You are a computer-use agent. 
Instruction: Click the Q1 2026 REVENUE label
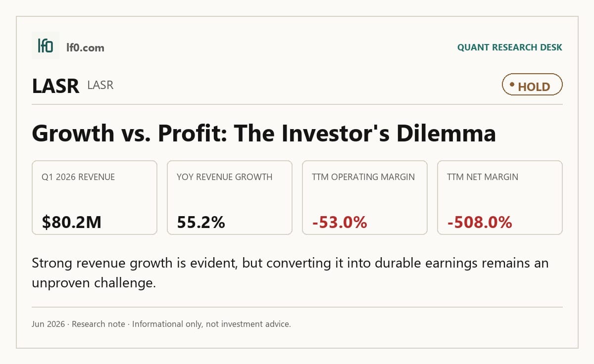(78, 177)
